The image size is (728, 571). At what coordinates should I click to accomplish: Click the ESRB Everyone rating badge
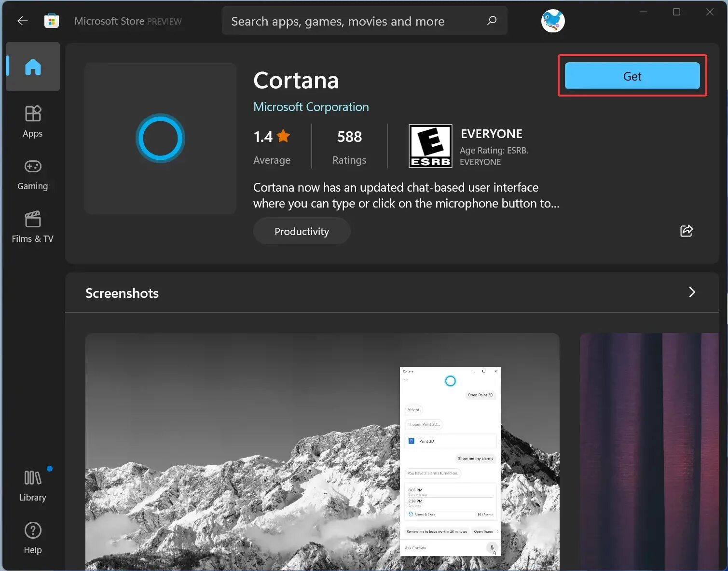click(430, 146)
